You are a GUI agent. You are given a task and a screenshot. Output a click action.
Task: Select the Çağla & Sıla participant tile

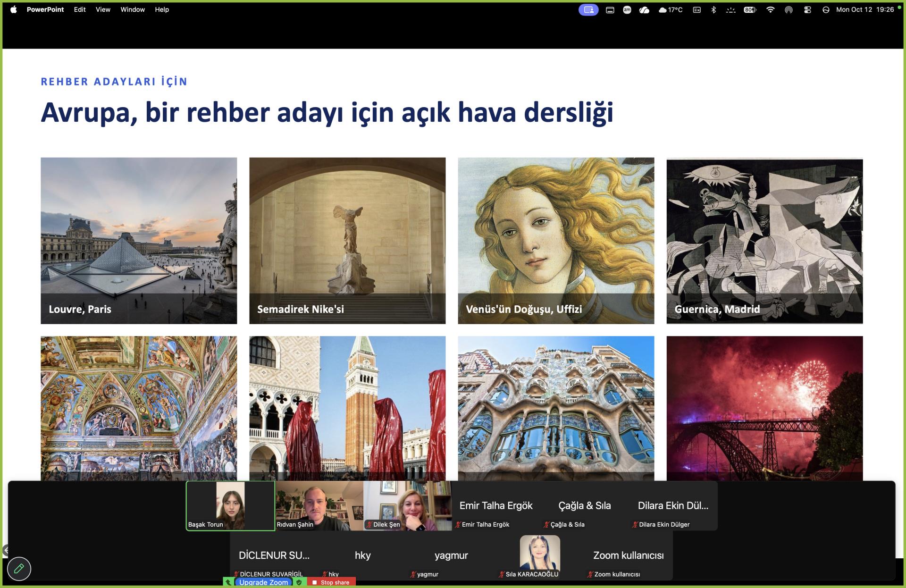[x=585, y=506]
